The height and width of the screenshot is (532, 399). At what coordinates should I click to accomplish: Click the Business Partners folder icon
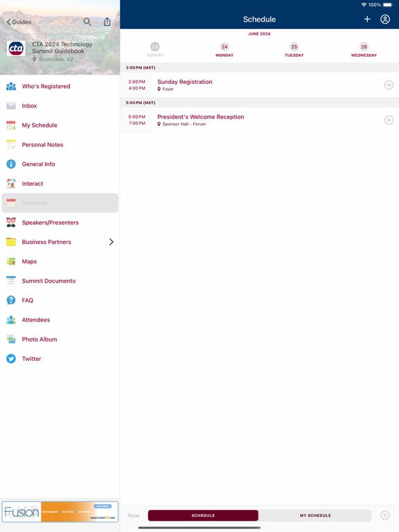[x=11, y=242]
